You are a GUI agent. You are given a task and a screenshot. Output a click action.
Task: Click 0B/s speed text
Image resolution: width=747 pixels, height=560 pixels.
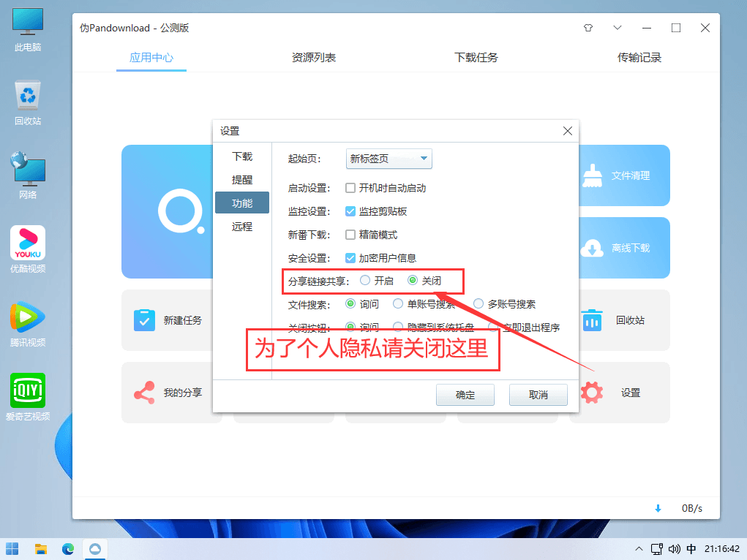click(691, 509)
